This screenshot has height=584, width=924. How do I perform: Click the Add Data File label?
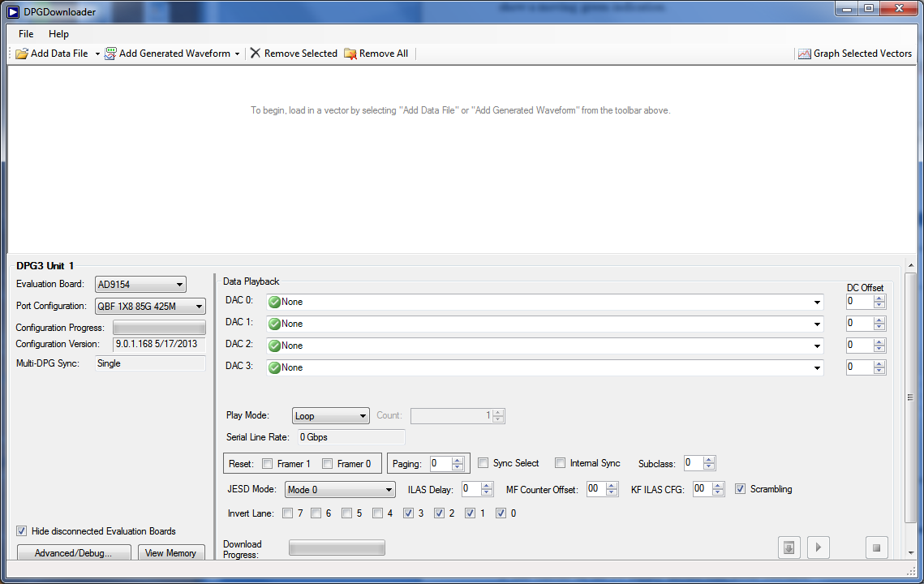(x=59, y=54)
